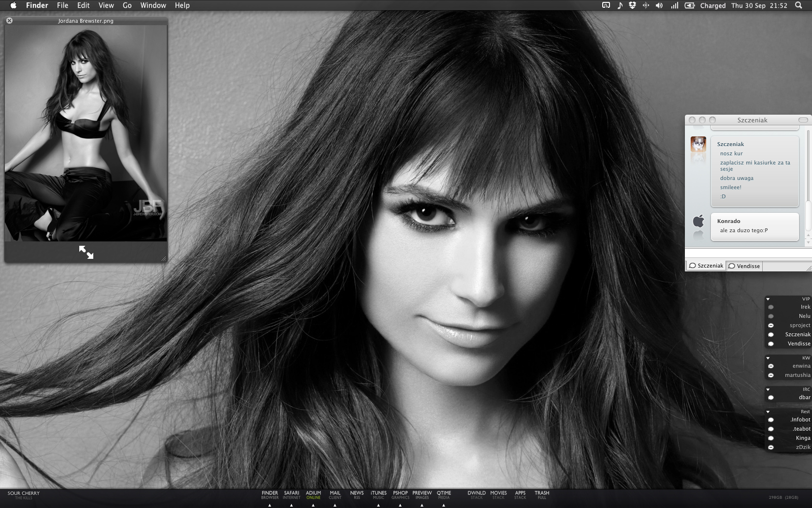This screenshot has height=508, width=812.
Task: Switch to the Szczeniak chat tab
Action: pyautogui.click(x=706, y=266)
